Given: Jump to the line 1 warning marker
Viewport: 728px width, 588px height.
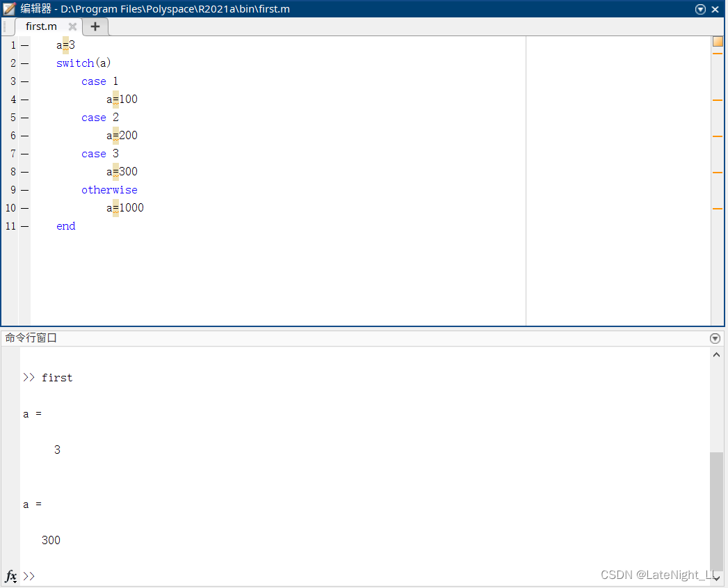Looking at the screenshot, I should pyautogui.click(x=718, y=54).
